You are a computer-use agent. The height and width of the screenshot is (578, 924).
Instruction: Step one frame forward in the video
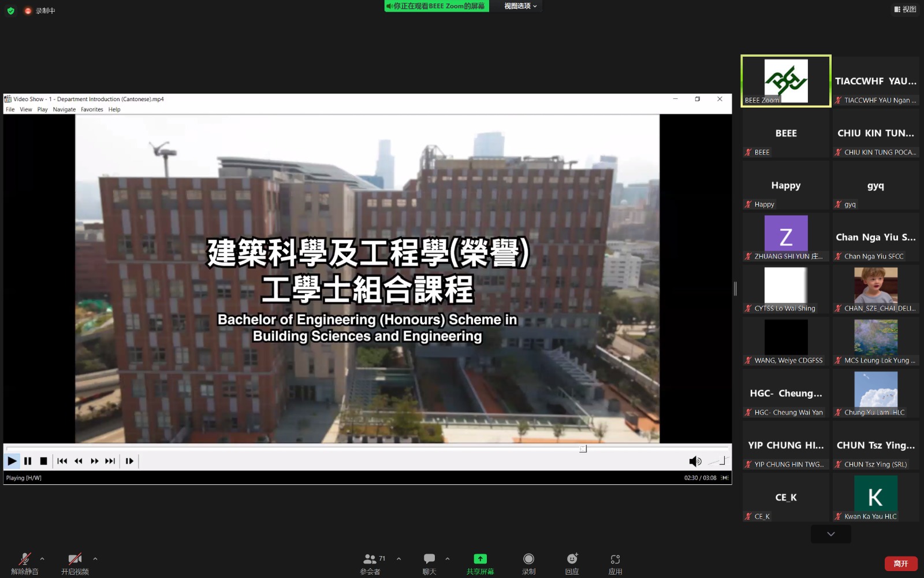129,461
